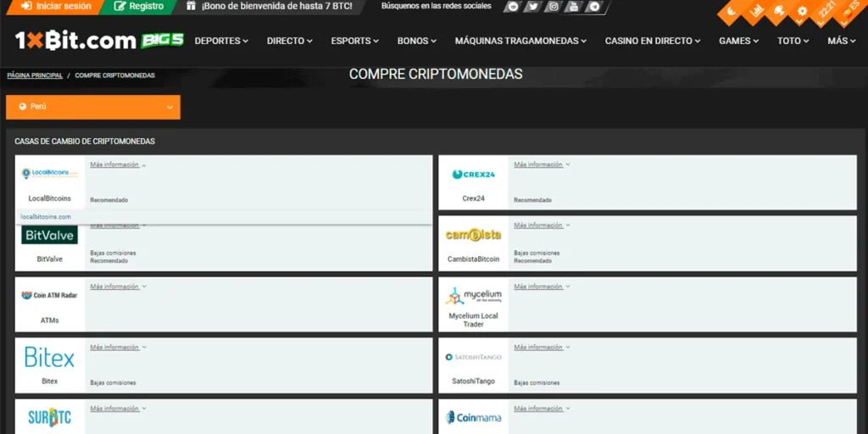Click the CambistaBitcoin name label
The height and width of the screenshot is (434, 868).
tap(473, 259)
